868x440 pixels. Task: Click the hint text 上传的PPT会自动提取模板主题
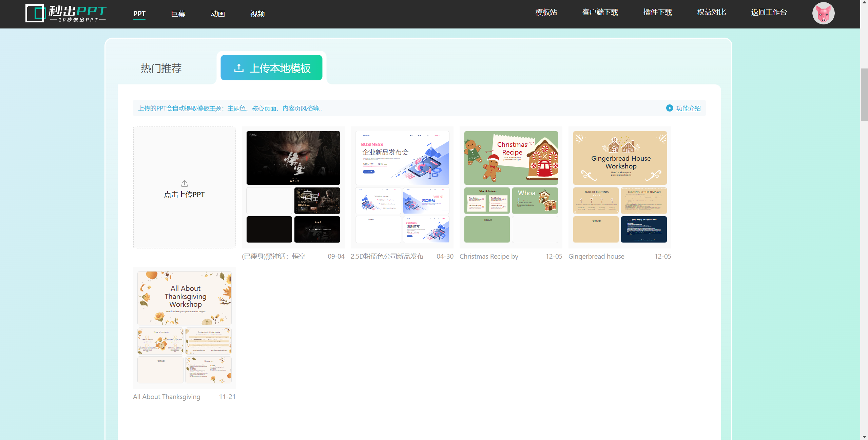[x=230, y=108]
